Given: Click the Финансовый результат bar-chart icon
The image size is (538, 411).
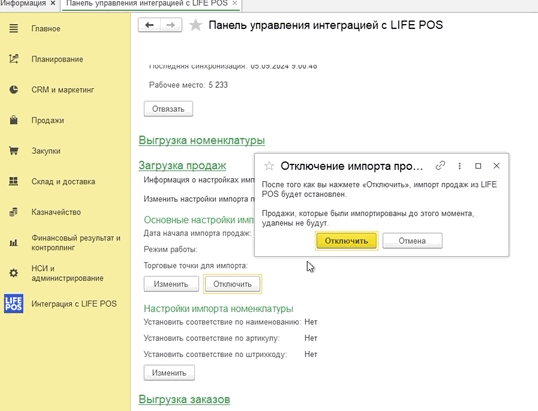Looking at the screenshot, I should [13, 243].
